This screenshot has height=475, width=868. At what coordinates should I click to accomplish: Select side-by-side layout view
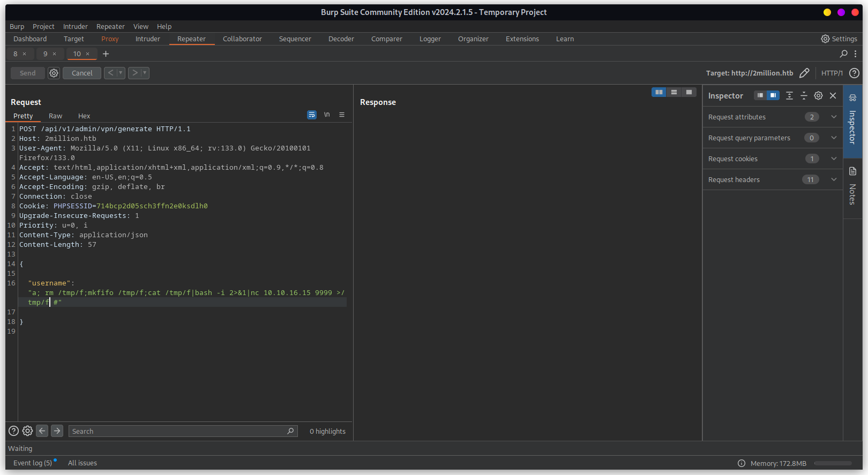pyautogui.click(x=659, y=92)
